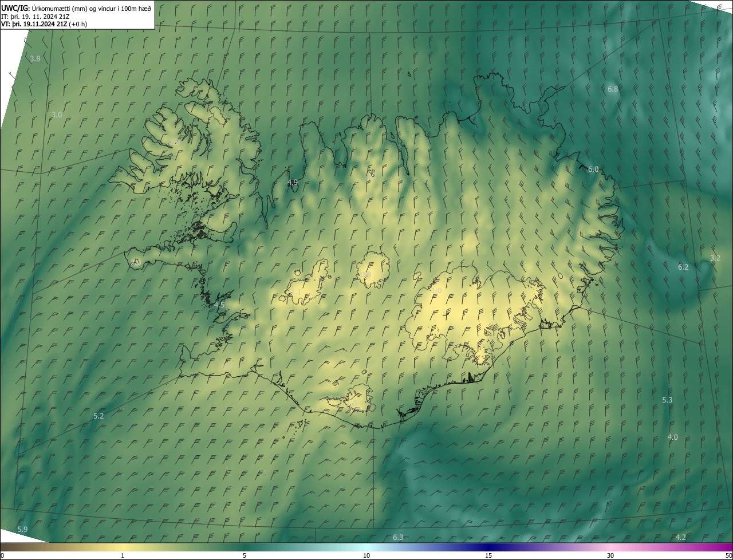Select the 5.3 value label
This screenshot has height=560, width=733.
[667, 400]
